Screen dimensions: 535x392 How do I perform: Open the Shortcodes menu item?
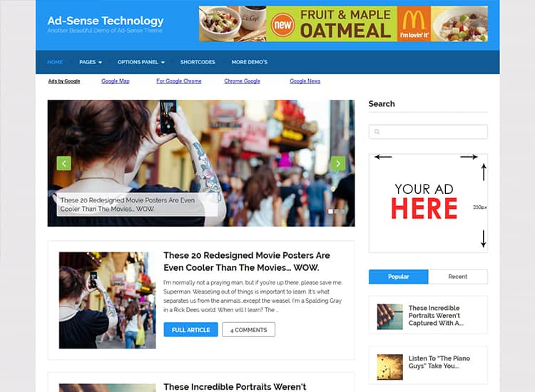[x=198, y=62]
